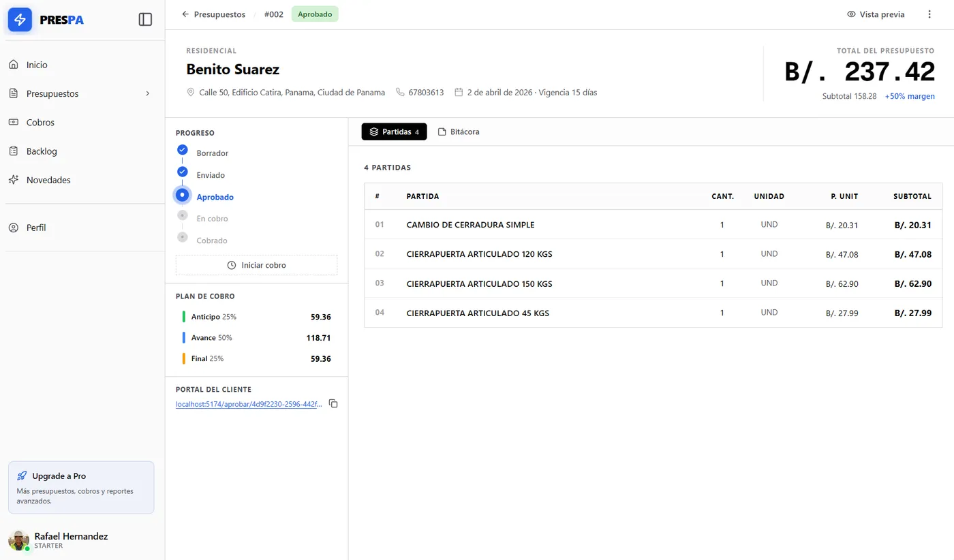Click the Novedades sparkle icon

coord(14,180)
